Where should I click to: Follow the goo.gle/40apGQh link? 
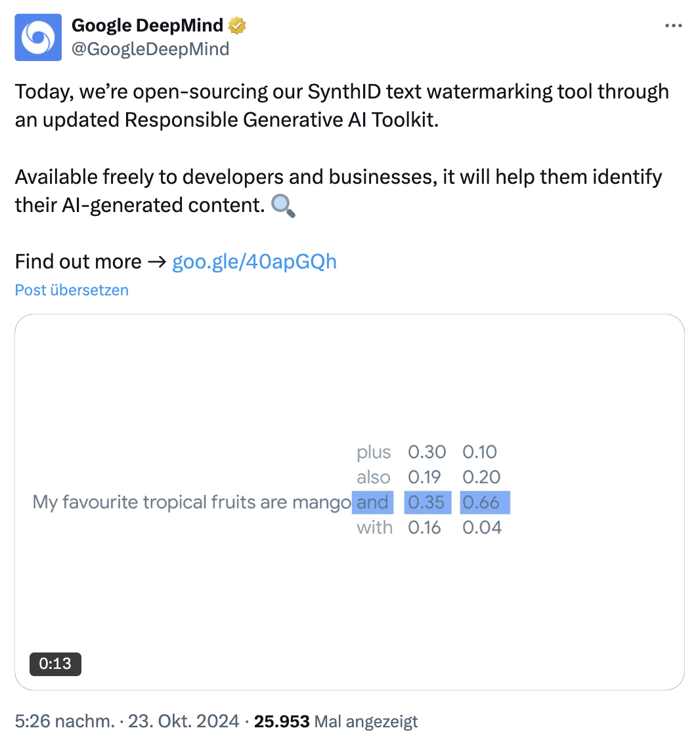[254, 261]
